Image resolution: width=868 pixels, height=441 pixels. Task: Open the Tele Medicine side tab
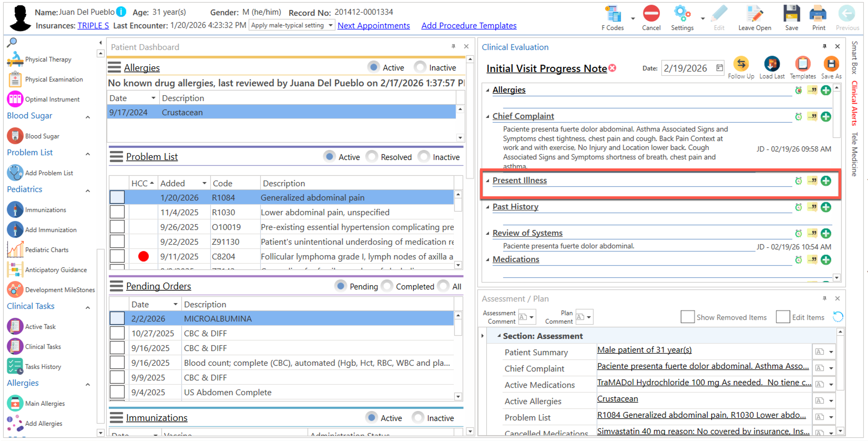pos(854,154)
